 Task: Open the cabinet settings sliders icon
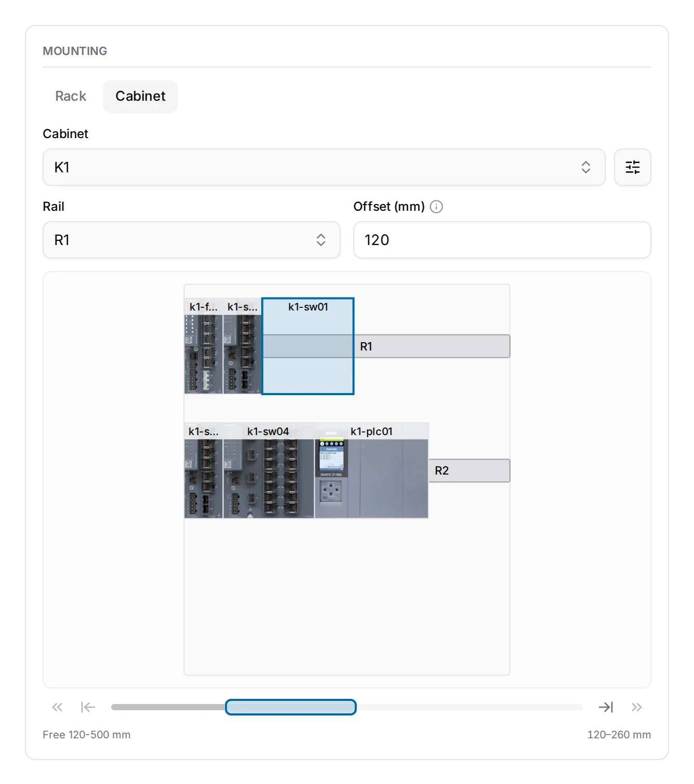click(632, 167)
